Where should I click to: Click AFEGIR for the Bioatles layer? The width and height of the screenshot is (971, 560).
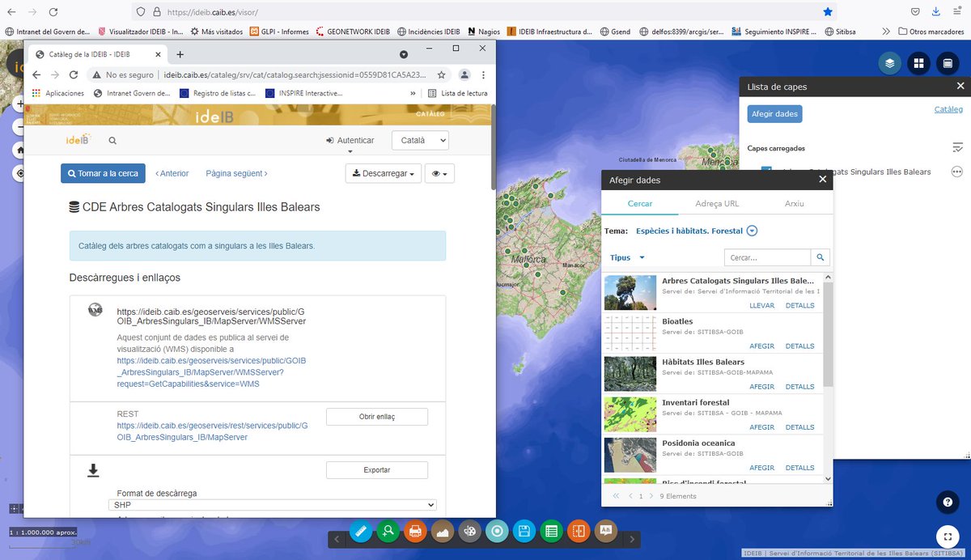[x=762, y=346]
